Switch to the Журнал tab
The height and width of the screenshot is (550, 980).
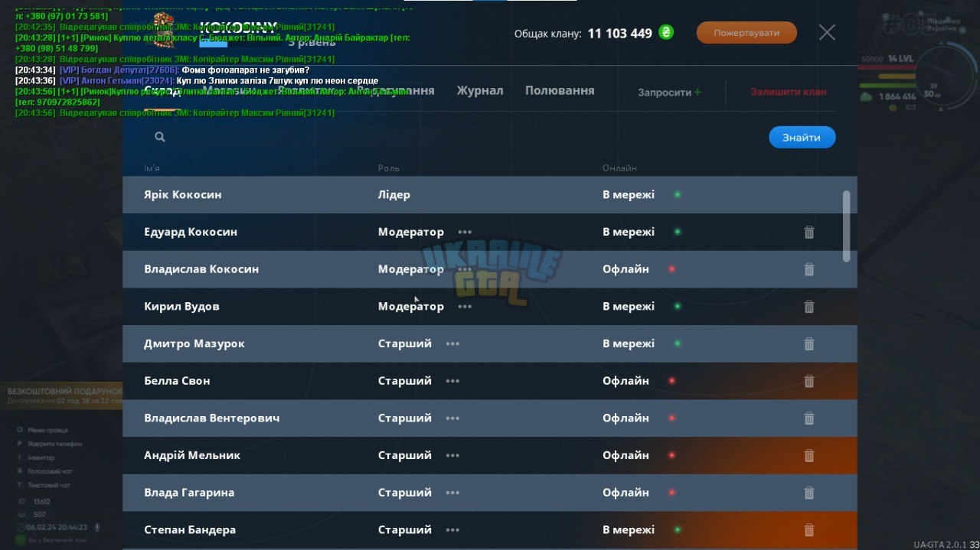(480, 90)
